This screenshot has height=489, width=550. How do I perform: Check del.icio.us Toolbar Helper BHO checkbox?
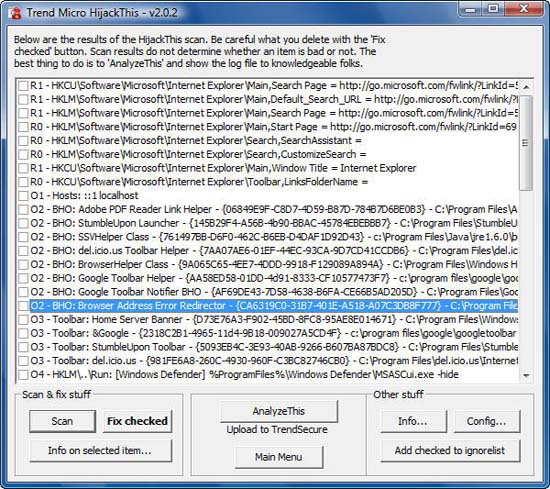tap(23, 251)
